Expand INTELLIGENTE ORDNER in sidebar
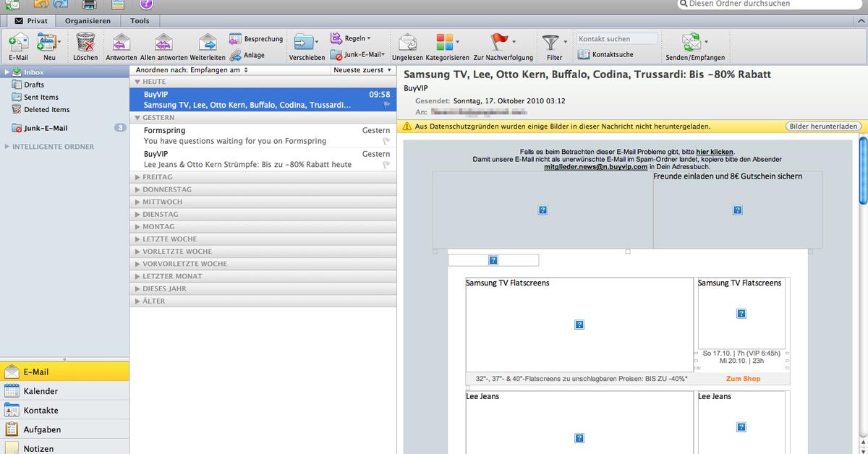This screenshot has height=454, width=868. tap(7, 147)
